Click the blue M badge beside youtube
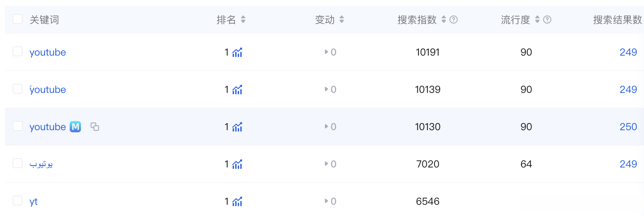 [75, 127]
